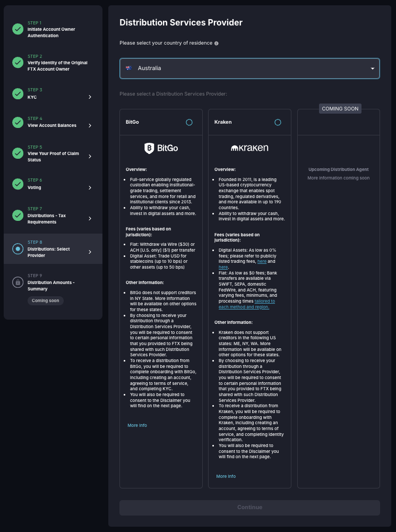Expand Step 4 View Account Balances chevron

pyautogui.click(x=90, y=126)
